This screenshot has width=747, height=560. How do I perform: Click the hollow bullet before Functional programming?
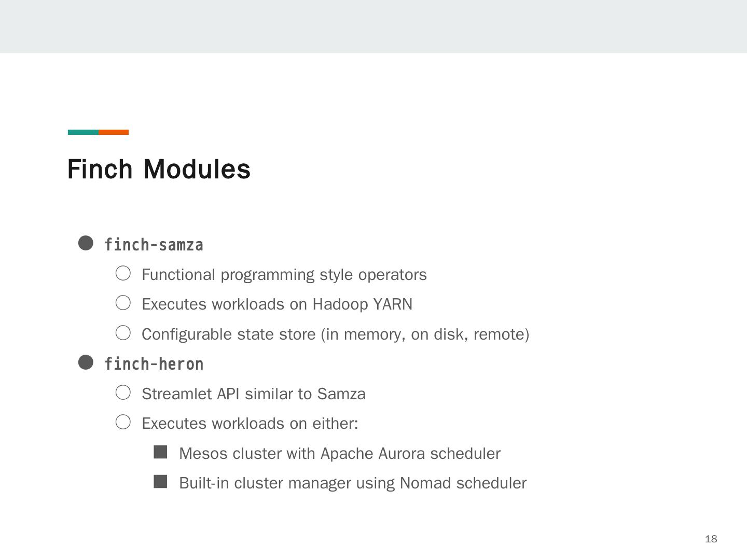[123, 273]
